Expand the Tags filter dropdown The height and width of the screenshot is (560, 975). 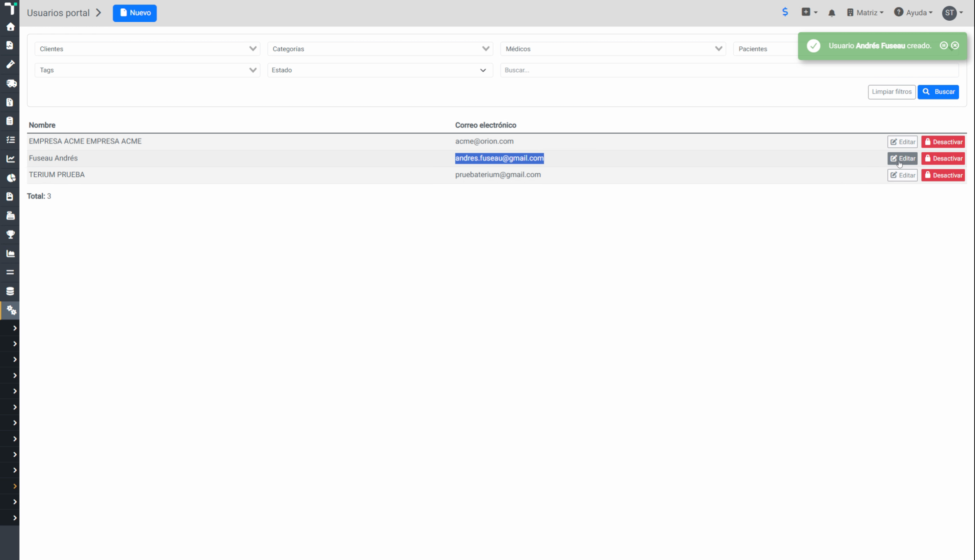(147, 70)
